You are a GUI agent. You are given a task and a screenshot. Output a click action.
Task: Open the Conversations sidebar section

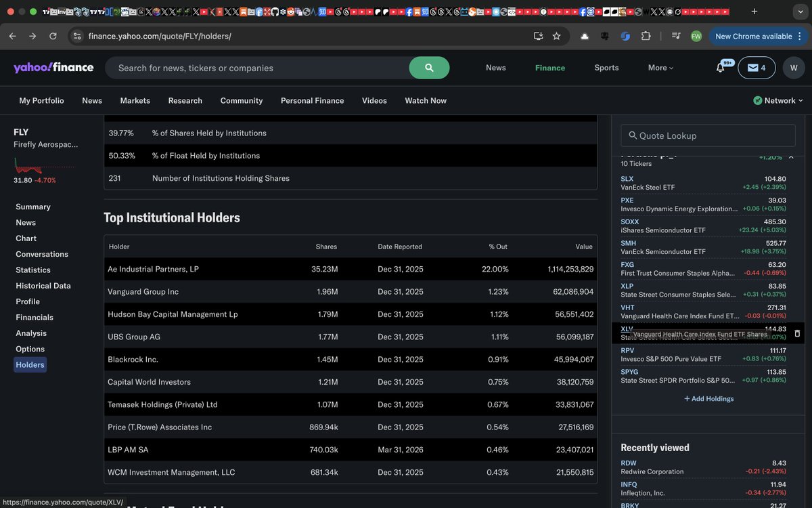pyautogui.click(x=42, y=254)
